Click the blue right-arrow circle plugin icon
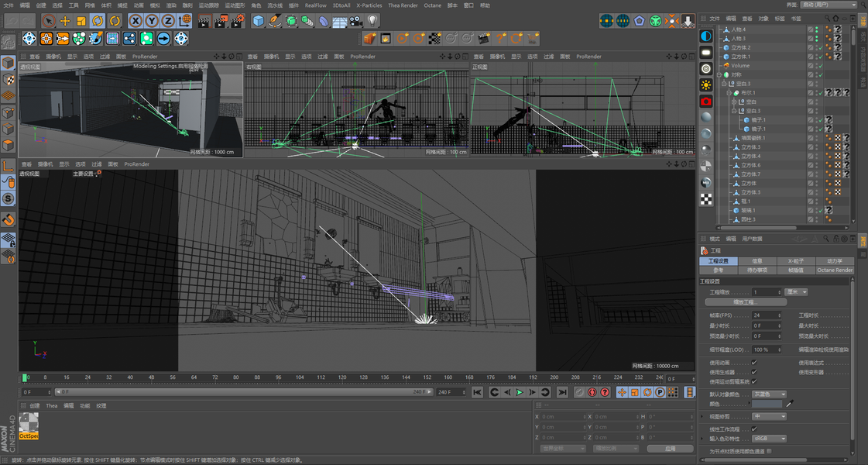Screen dimensions: 868x465 point(164,38)
